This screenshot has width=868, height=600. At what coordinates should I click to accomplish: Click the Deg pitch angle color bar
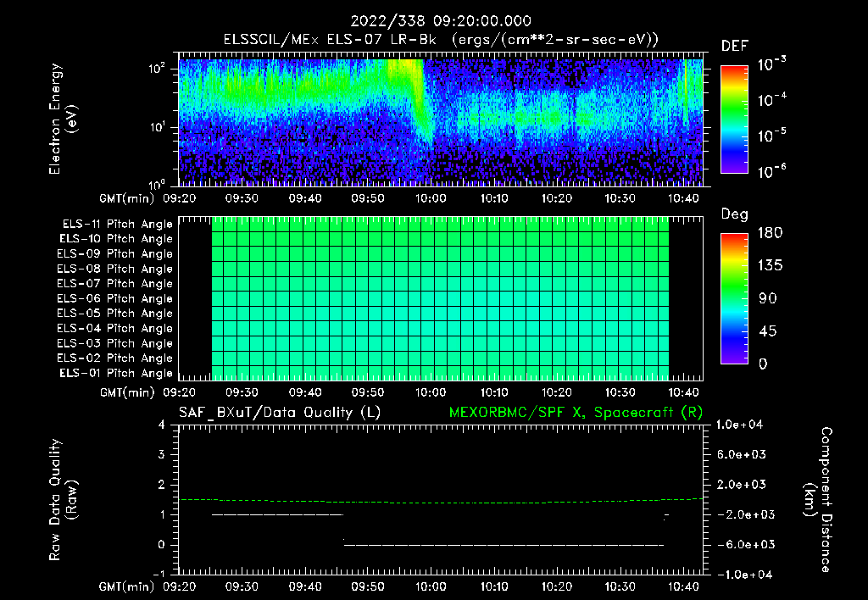[x=734, y=298]
